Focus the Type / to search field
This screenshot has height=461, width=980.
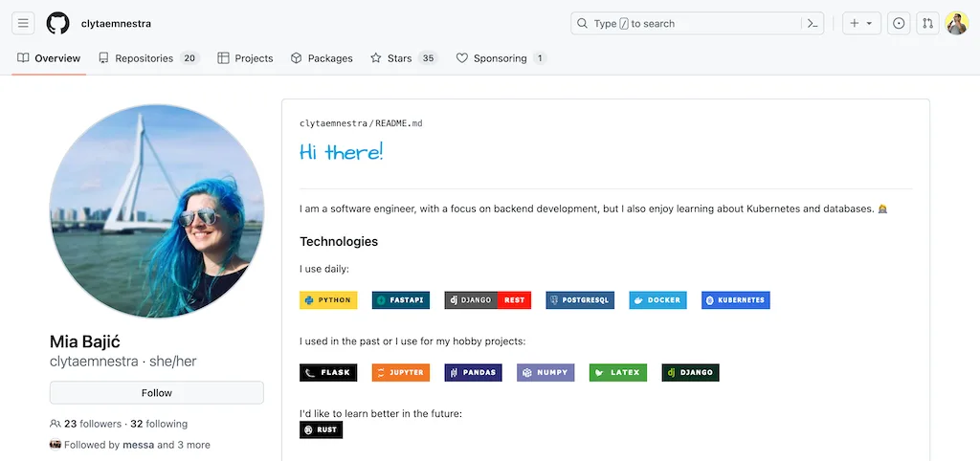point(697,24)
